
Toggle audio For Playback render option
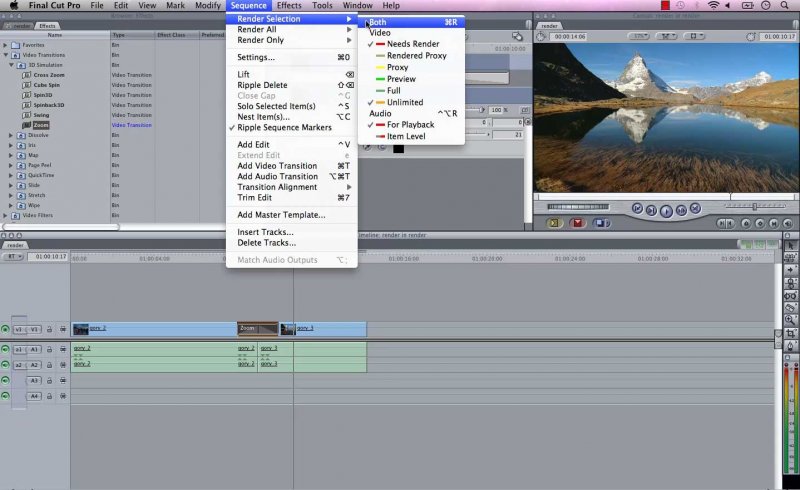coord(410,124)
